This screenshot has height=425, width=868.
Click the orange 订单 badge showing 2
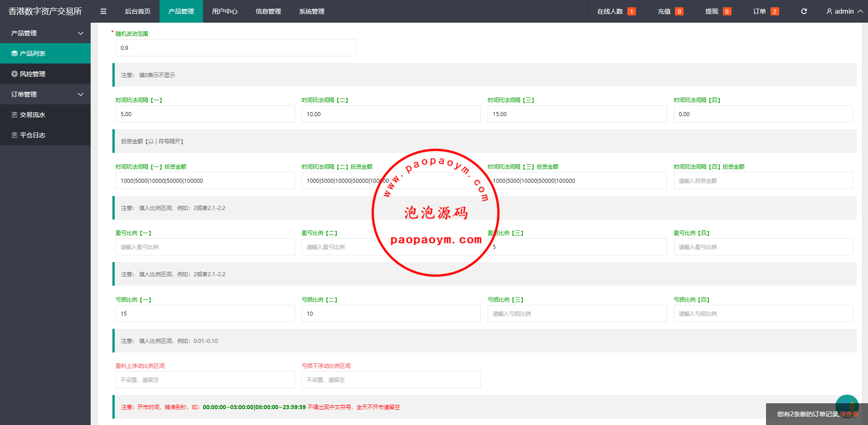tap(775, 11)
